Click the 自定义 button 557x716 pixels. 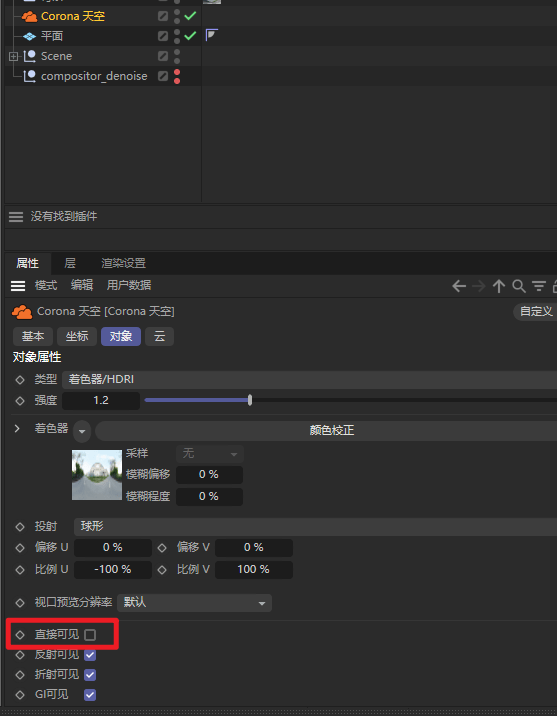[x=536, y=312]
